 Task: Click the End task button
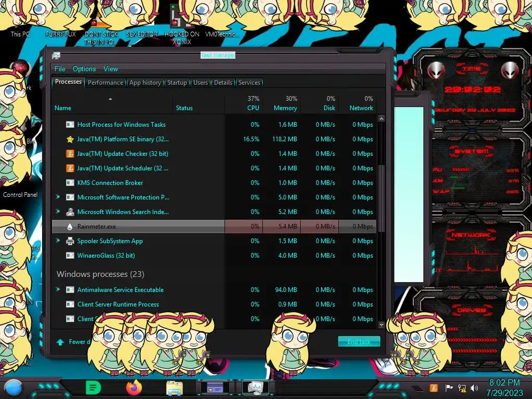359,342
